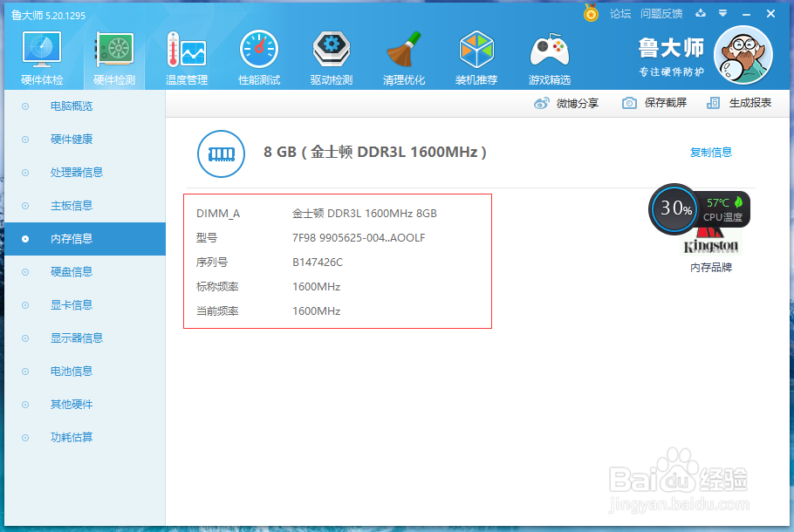Click the Kingston brand logo
Screen dimensions: 794x532
tap(711, 242)
